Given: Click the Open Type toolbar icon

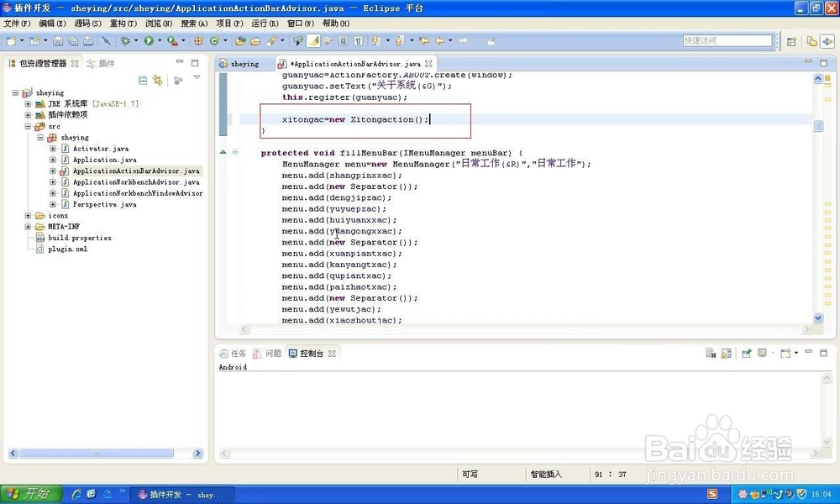Looking at the screenshot, I should click(240, 40).
